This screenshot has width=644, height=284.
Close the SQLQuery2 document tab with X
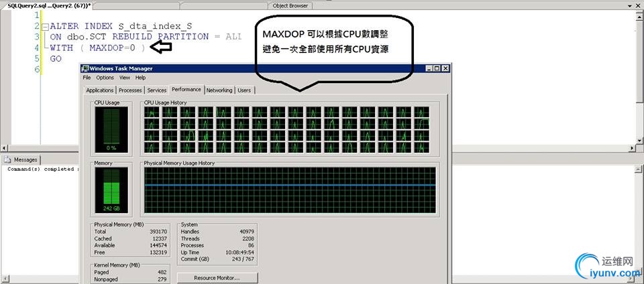coord(639,6)
